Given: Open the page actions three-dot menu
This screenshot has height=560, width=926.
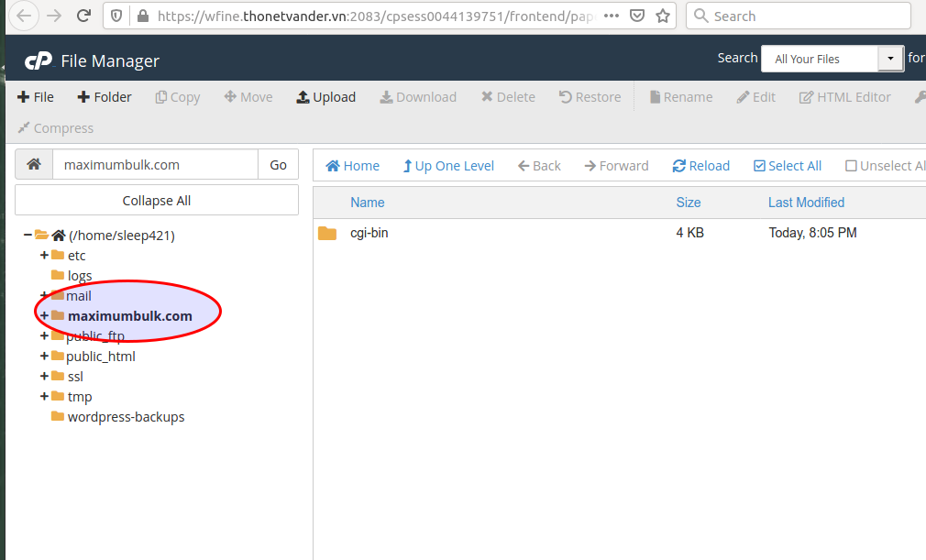Looking at the screenshot, I should pyautogui.click(x=612, y=16).
